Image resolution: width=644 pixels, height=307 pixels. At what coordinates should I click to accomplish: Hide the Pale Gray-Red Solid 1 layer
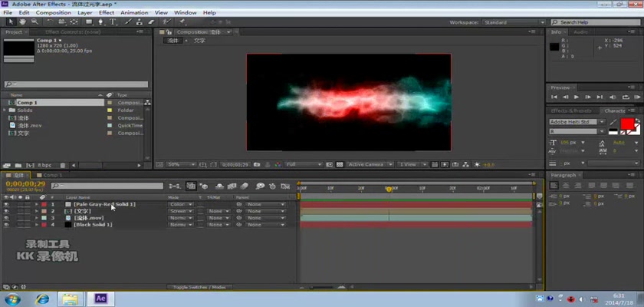click(x=6, y=204)
